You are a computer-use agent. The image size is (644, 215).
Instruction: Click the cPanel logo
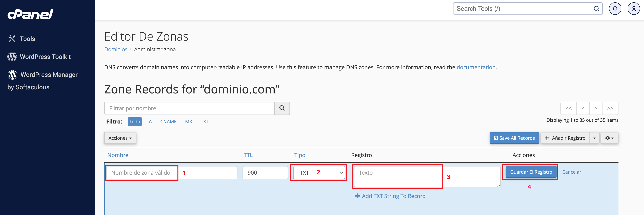pyautogui.click(x=30, y=14)
